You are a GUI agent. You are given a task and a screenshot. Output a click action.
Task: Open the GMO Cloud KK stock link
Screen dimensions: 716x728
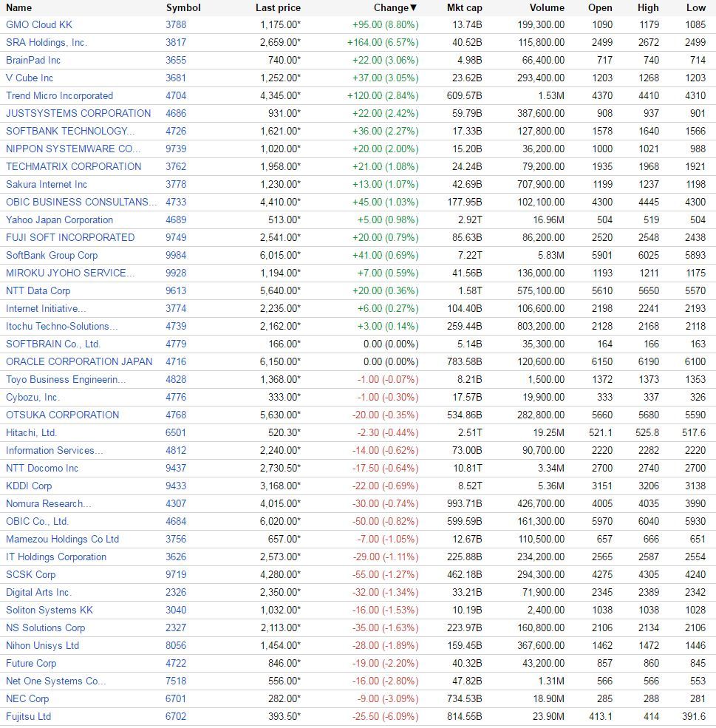tap(39, 24)
